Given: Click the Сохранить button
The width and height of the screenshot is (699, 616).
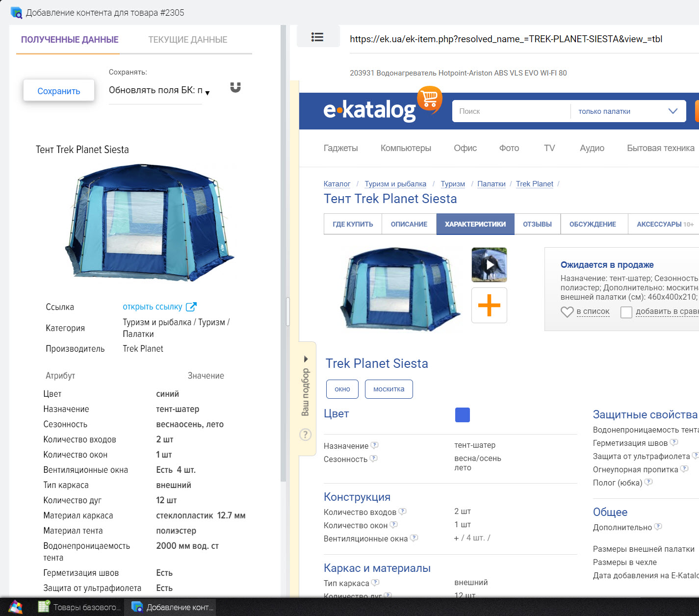Looking at the screenshot, I should [59, 91].
